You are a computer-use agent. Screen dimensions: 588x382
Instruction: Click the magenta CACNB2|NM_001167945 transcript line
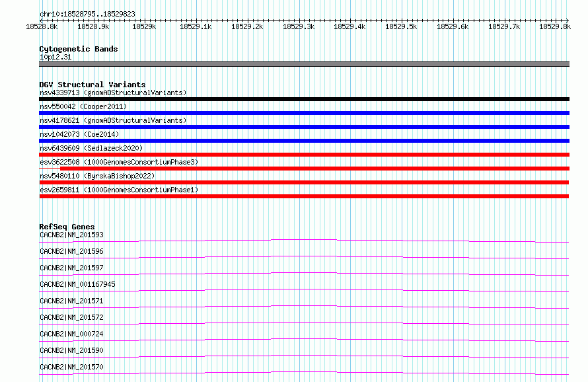point(304,290)
